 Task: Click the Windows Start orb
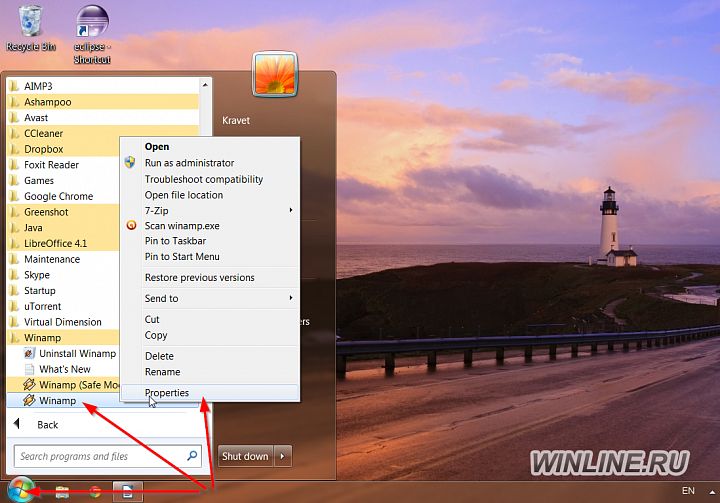click(20, 489)
